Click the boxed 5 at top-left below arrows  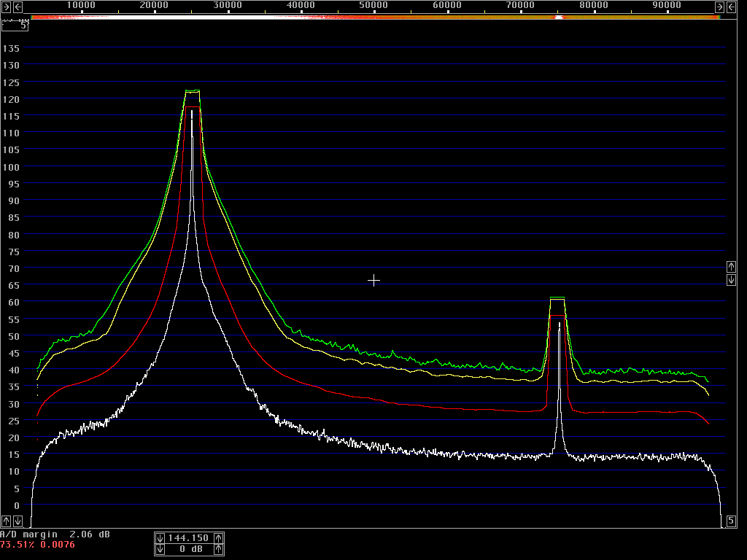click(x=15, y=26)
